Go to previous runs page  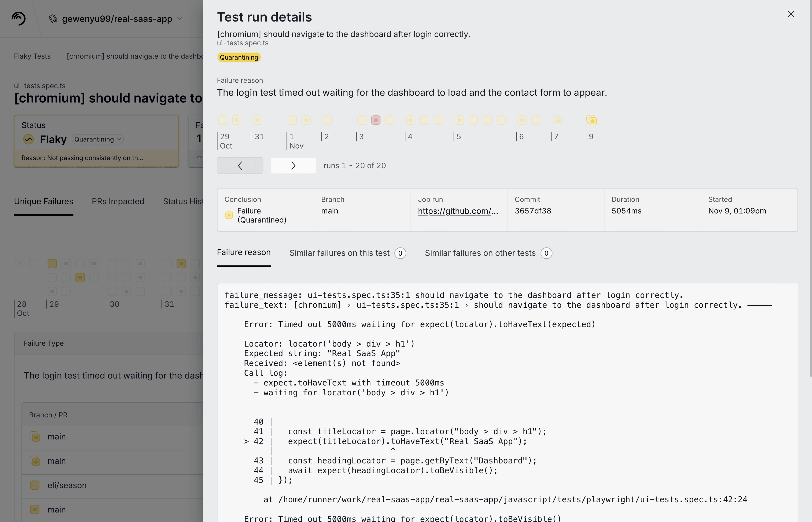(240, 165)
